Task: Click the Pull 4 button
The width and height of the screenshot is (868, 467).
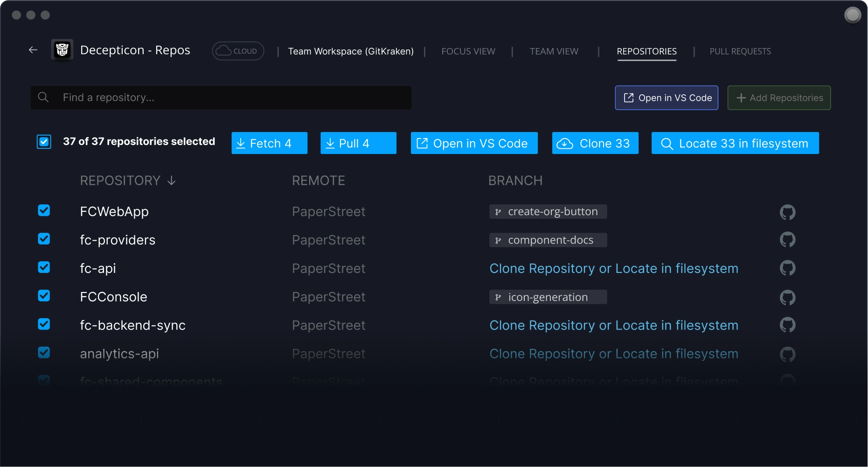Action: click(x=358, y=143)
